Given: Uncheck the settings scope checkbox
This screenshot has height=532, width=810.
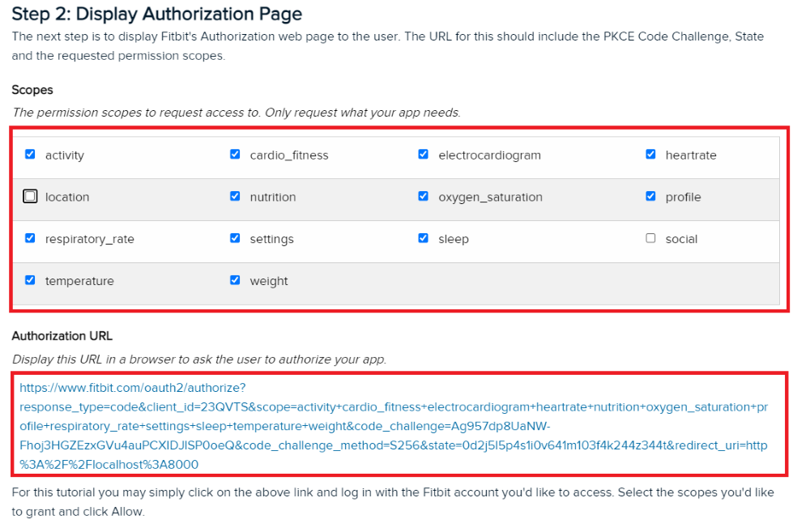Looking at the screenshot, I should point(235,238).
